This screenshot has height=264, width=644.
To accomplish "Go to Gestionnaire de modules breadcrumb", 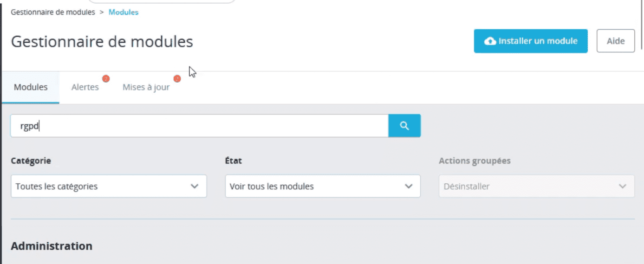I will (53, 12).
